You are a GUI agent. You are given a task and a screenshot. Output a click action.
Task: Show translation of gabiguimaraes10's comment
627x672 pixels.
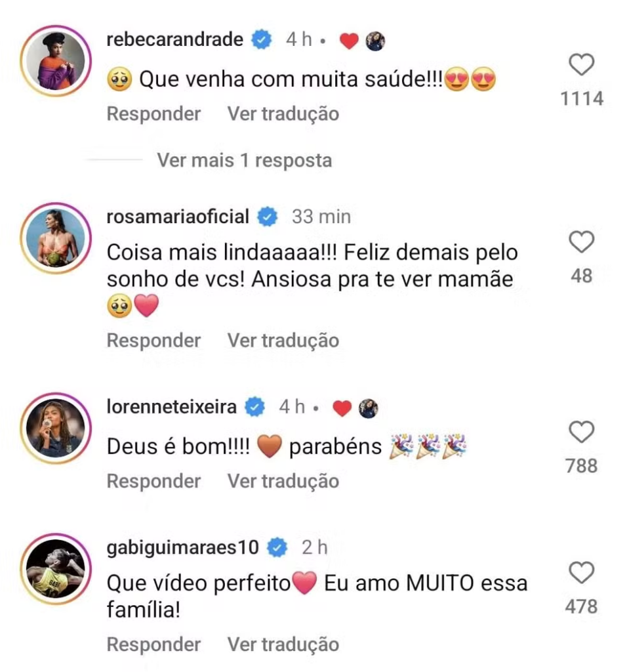coord(283,644)
